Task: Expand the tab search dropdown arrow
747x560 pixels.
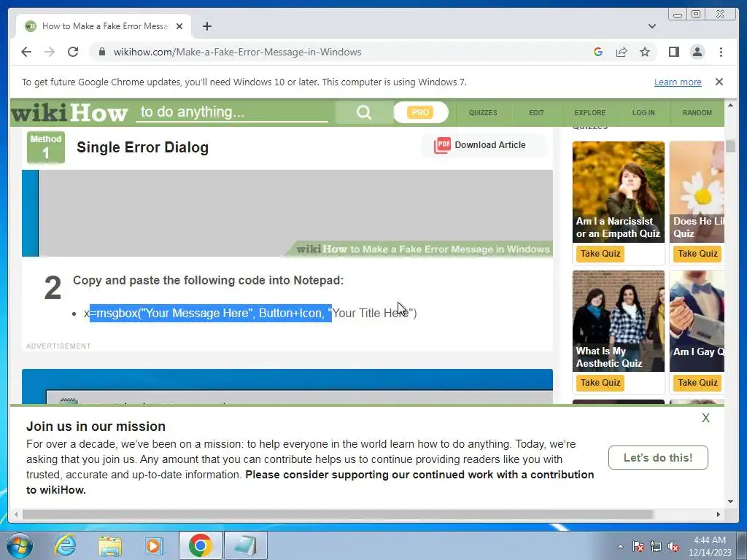Action: pos(652,26)
